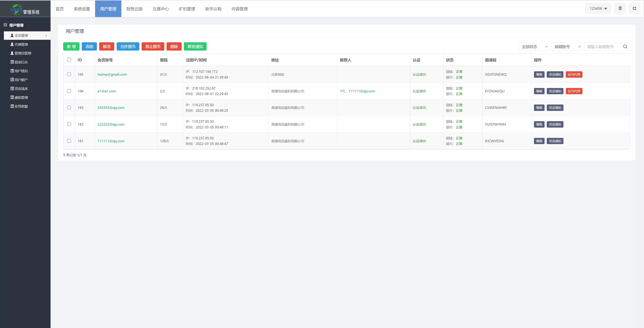Collapse the 用户管理 sidebar section

point(6,25)
